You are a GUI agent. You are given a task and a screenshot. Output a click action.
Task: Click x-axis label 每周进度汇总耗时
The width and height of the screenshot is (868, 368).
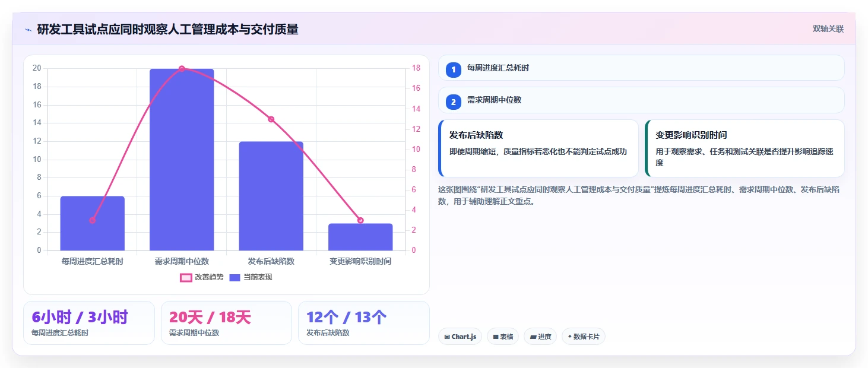click(x=93, y=261)
